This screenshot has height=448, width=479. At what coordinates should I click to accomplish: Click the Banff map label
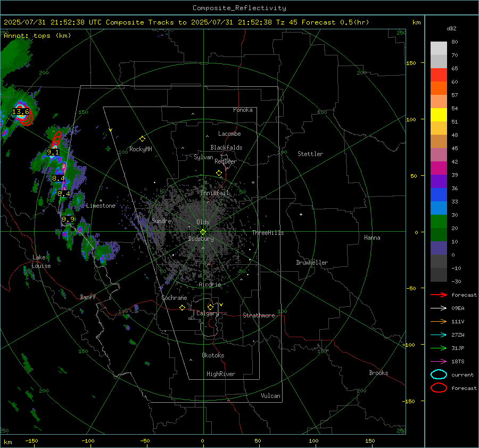[88, 297]
